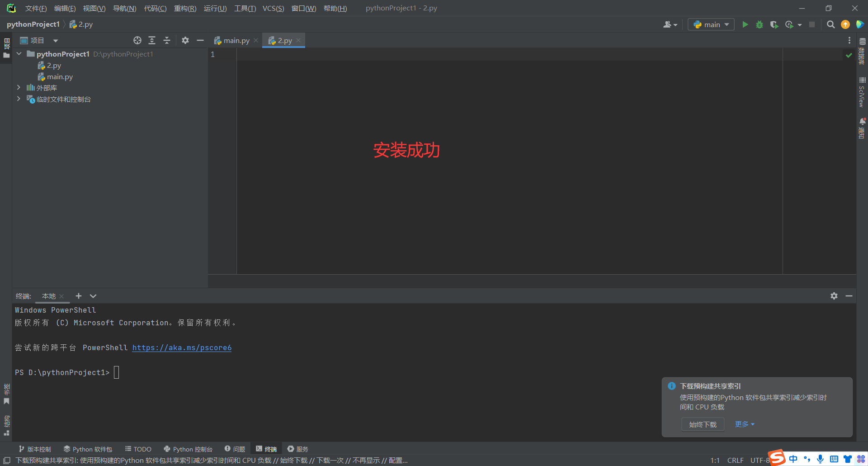Toggle the 问题 tool window
This screenshot has height=466, width=868.
pyautogui.click(x=235, y=449)
